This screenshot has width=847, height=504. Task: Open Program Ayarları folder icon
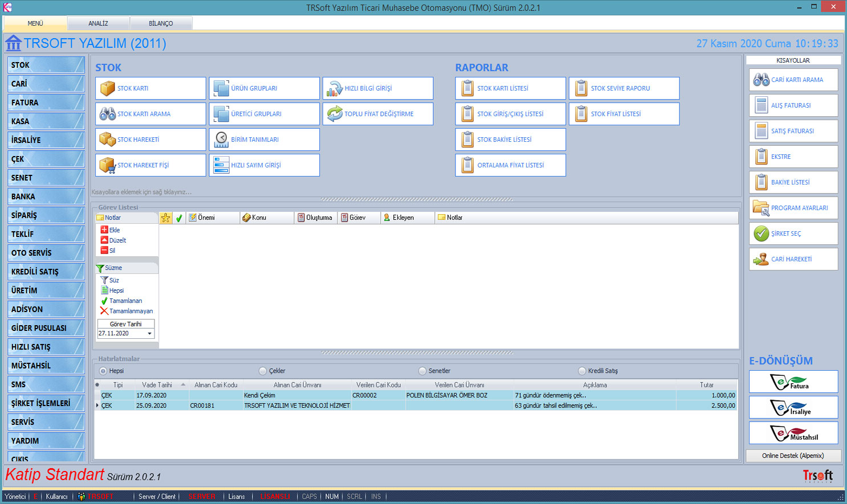(762, 208)
